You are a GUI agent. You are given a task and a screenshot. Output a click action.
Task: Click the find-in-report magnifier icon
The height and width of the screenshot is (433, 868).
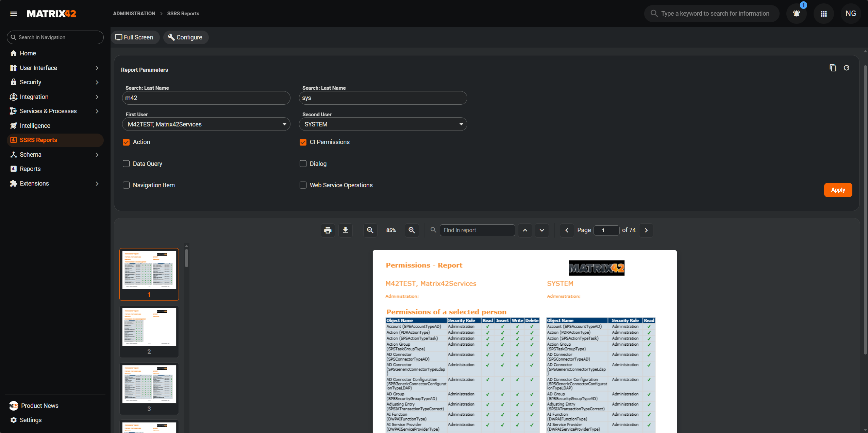(x=433, y=230)
